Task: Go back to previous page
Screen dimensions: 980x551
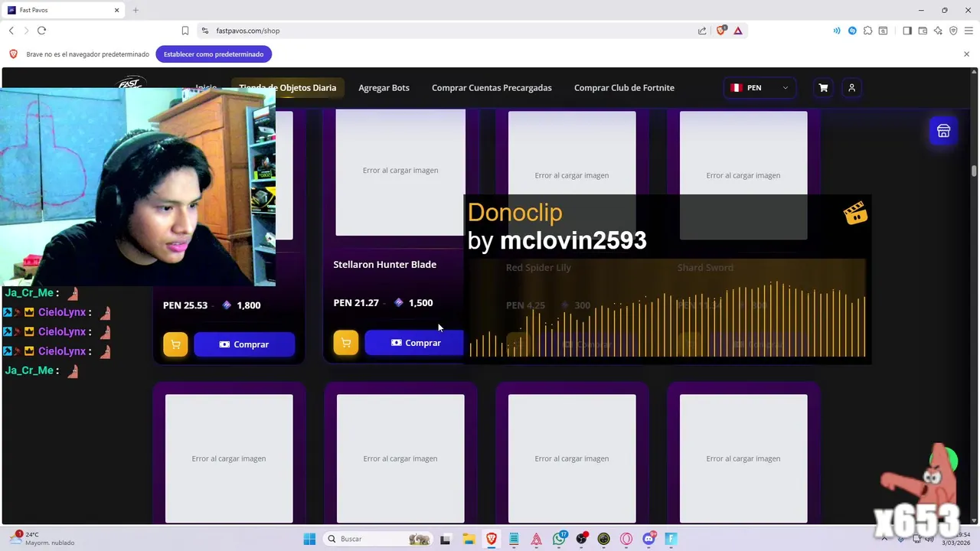Action: [11, 31]
